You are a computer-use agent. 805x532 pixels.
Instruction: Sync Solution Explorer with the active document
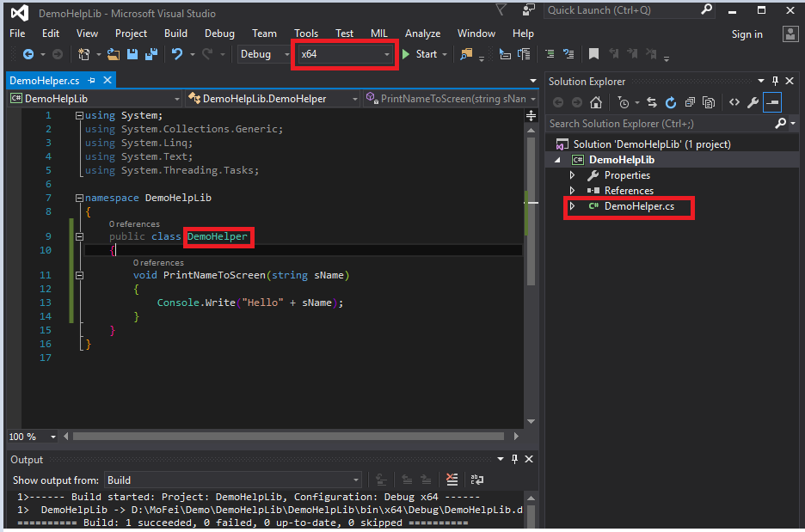click(x=651, y=102)
